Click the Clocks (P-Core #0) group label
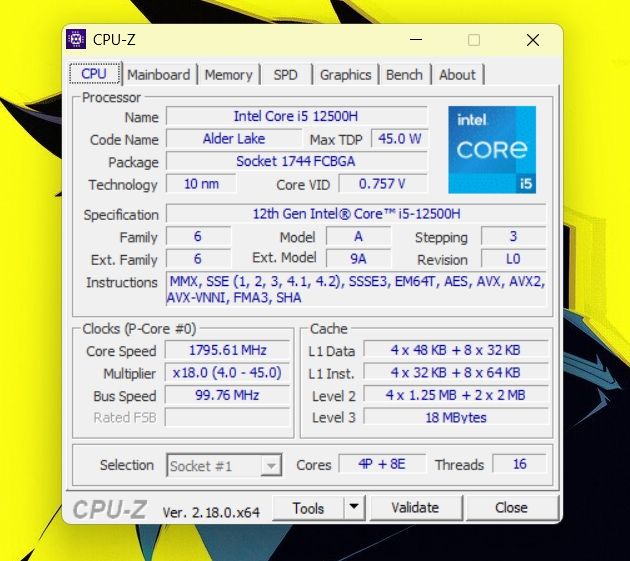Screen dimensions: 630x561 [139, 329]
